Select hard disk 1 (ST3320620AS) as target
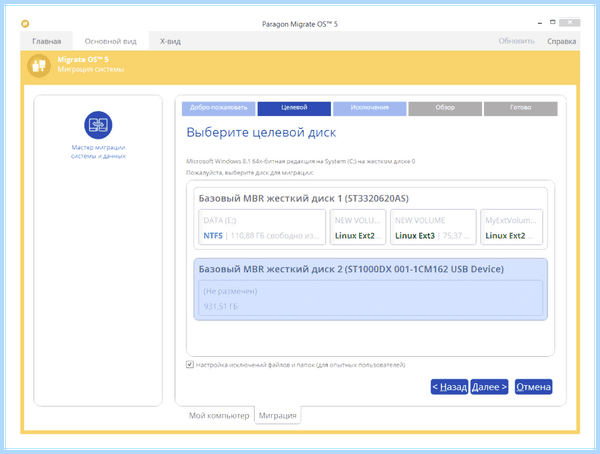Screen dimensions: 600x454 pyautogui.click(x=370, y=218)
